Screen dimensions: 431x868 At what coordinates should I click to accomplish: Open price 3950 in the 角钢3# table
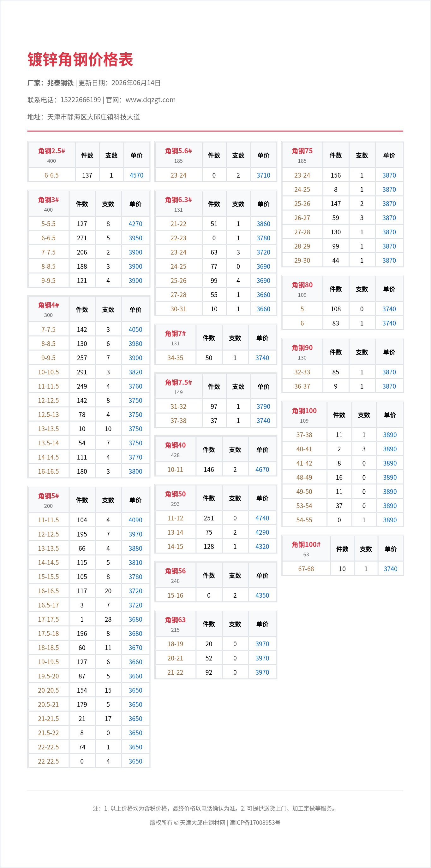(x=135, y=238)
